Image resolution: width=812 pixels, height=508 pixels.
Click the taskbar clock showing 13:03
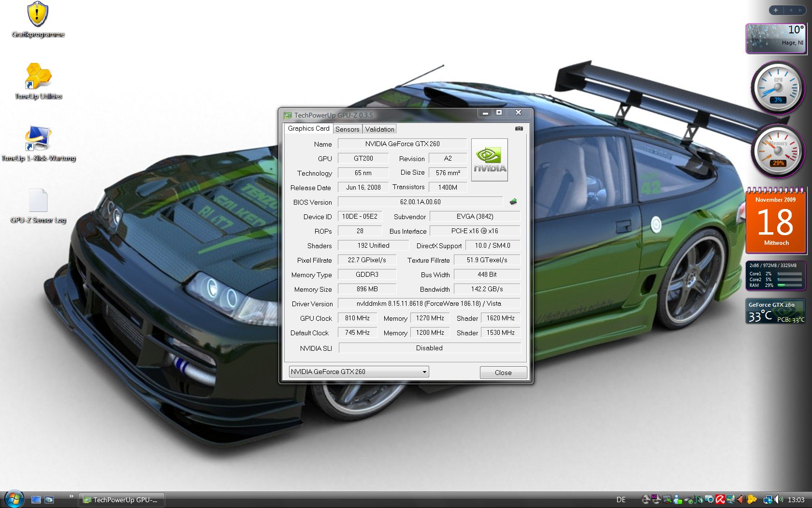[796, 500]
